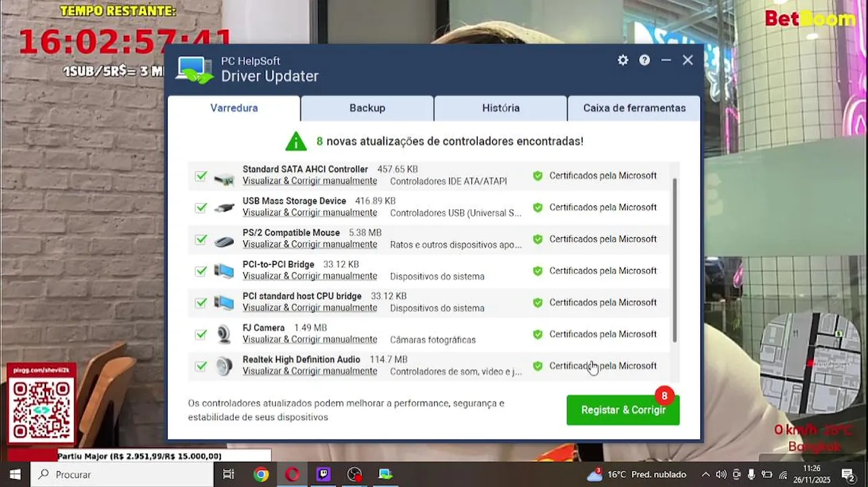
Task: Visualizar & Corrigir manualmente for FJ Camera
Action: click(x=310, y=340)
